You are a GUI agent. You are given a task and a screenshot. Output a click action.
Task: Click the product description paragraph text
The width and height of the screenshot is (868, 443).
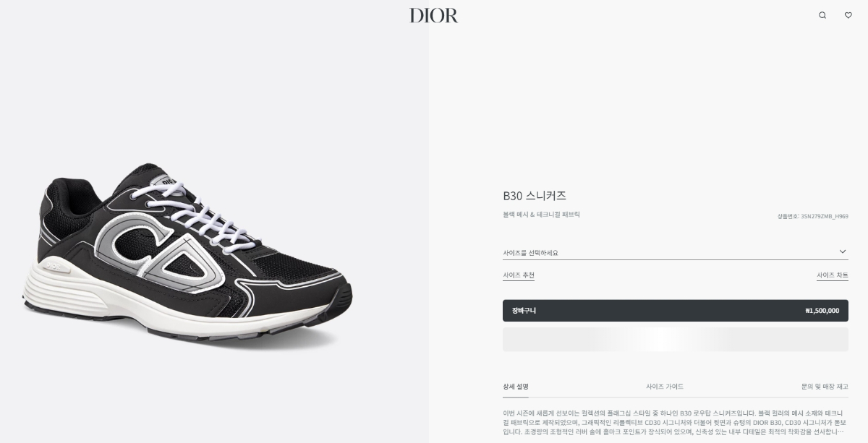(676, 422)
